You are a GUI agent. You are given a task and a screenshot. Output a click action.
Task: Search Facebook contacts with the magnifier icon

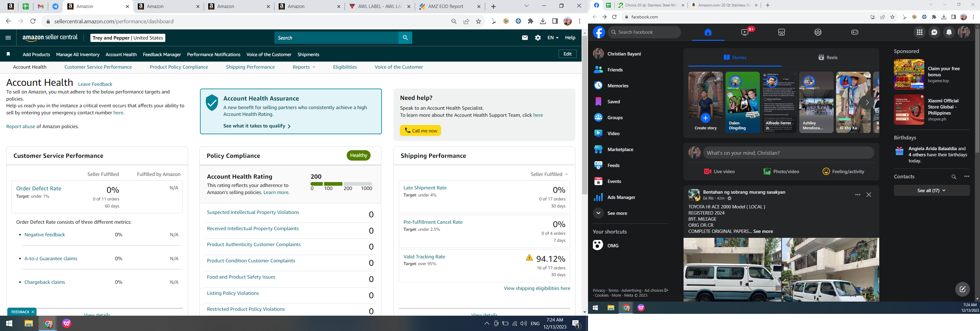(954, 177)
